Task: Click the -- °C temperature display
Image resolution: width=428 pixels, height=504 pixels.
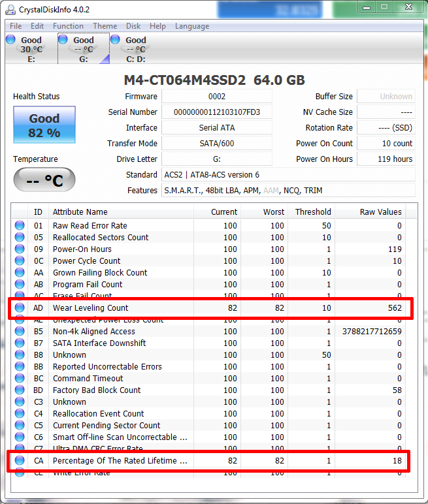Action: (x=44, y=180)
